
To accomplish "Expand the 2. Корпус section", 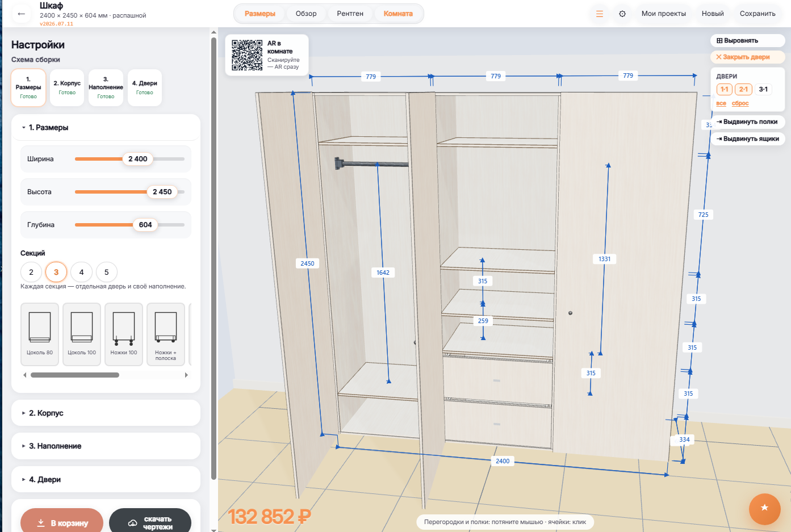I will (106, 413).
